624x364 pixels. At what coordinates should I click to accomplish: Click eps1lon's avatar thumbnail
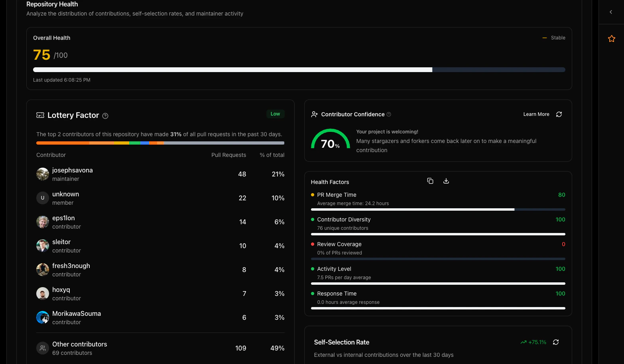(x=43, y=222)
